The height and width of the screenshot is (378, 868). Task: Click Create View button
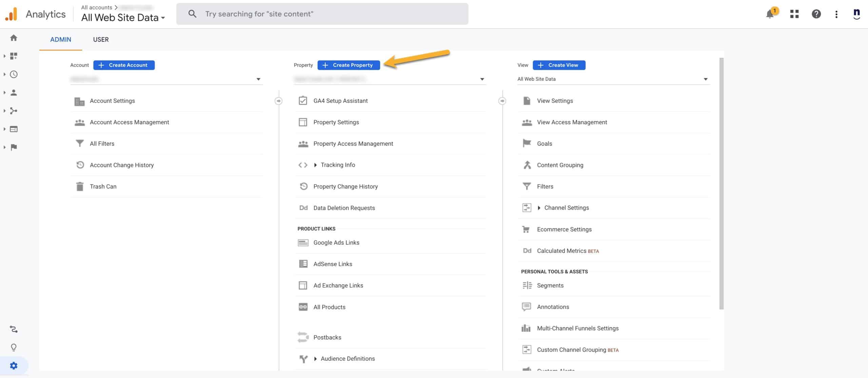pos(559,65)
